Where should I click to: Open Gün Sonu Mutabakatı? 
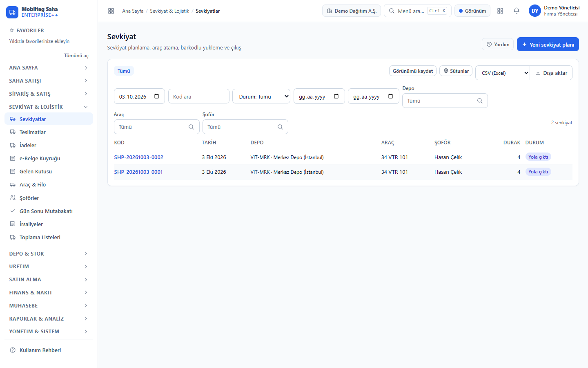click(x=49, y=211)
